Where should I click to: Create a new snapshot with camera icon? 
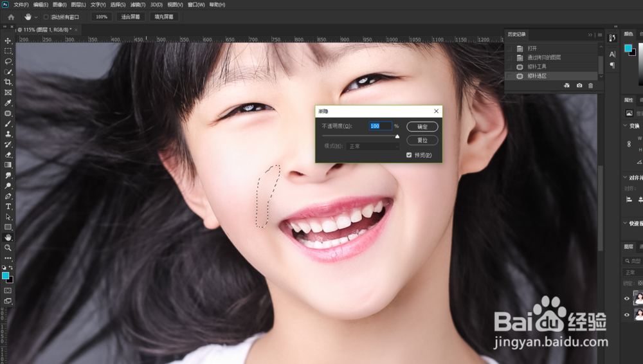(579, 86)
